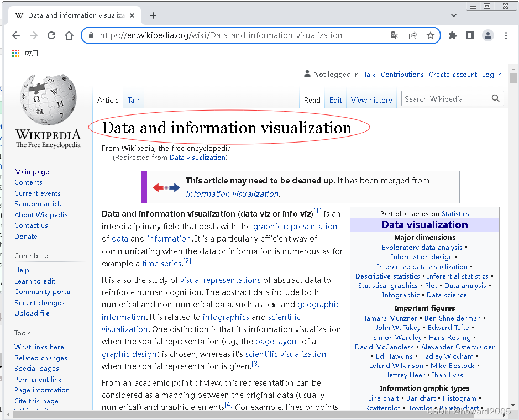Click the padlock site info icon

pyautogui.click(x=91, y=35)
